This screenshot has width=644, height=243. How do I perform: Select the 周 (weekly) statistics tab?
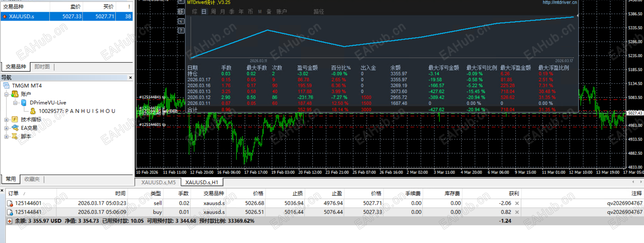pyautogui.click(x=213, y=11)
